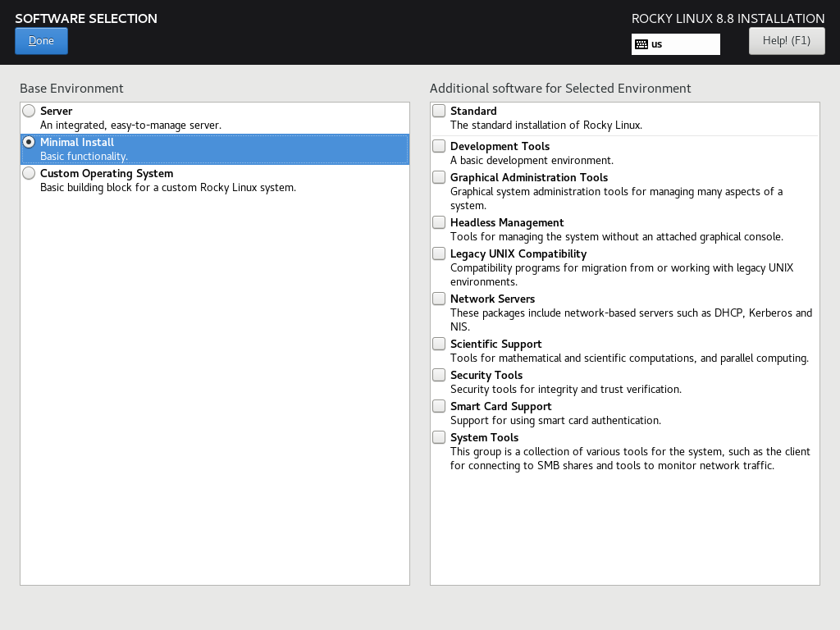The image size is (840, 630).
Task: Click the 'Base Environment' heading
Action: pyautogui.click(x=72, y=89)
